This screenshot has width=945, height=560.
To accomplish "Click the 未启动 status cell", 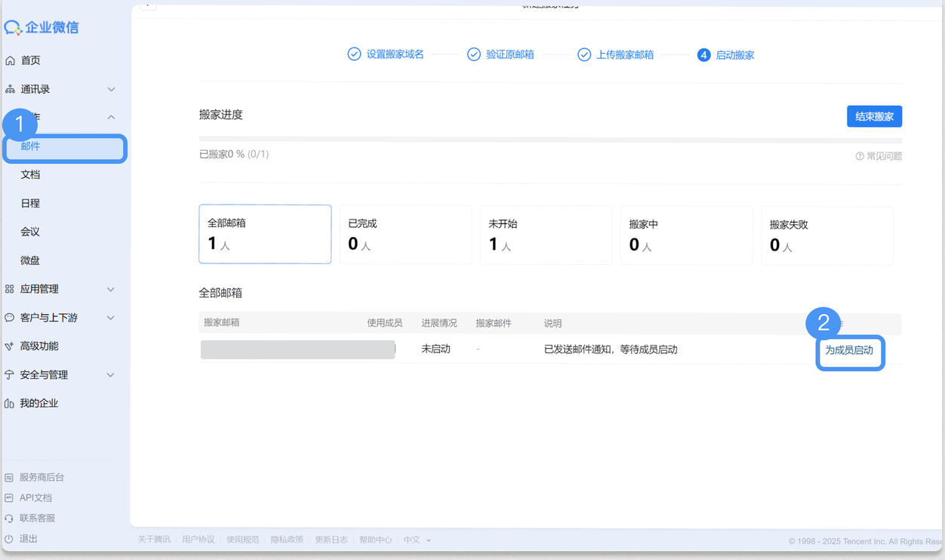I will [x=436, y=349].
